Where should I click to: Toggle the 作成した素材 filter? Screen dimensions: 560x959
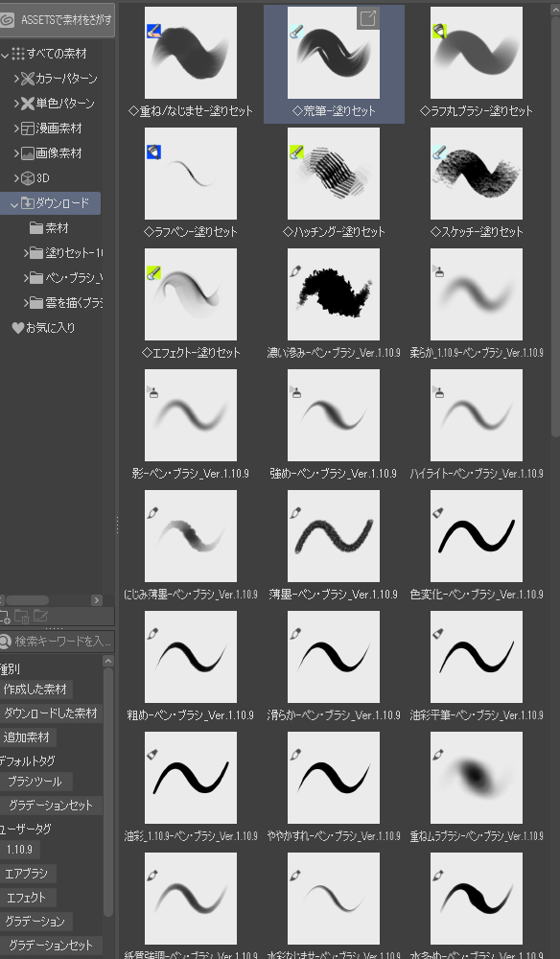click(x=35, y=690)
